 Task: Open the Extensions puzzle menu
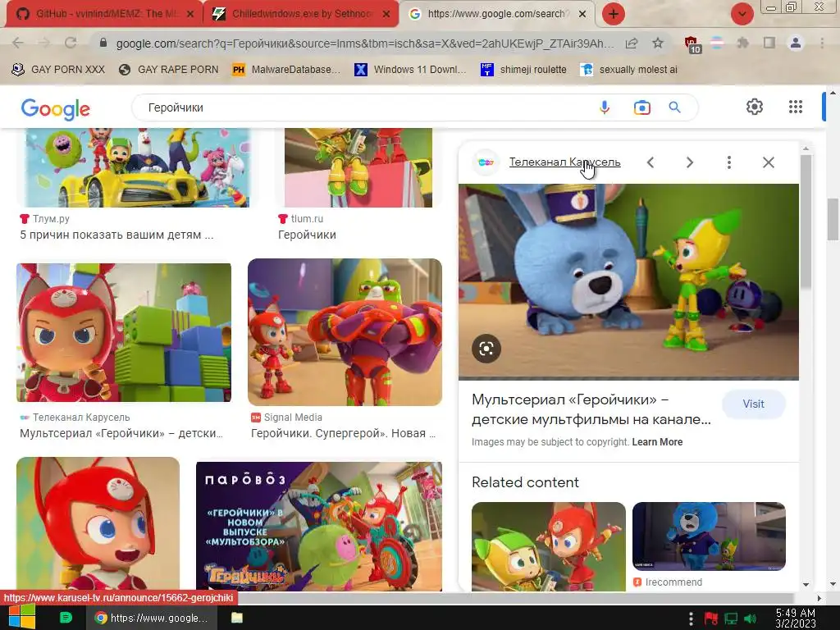742,43
